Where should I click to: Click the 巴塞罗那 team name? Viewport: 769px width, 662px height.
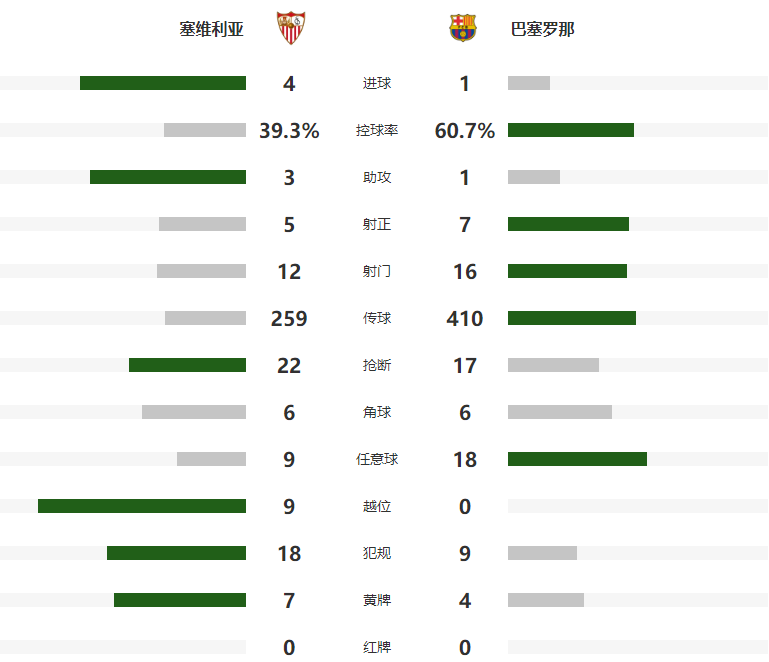(x=542, y=29)
